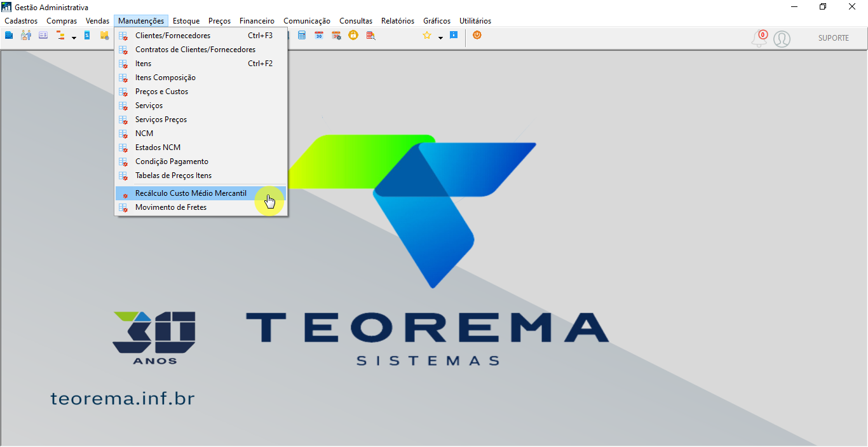Screen dimensions: 868x447
Task: Click the yellow favorites star icon
Action: click(427, 36)
